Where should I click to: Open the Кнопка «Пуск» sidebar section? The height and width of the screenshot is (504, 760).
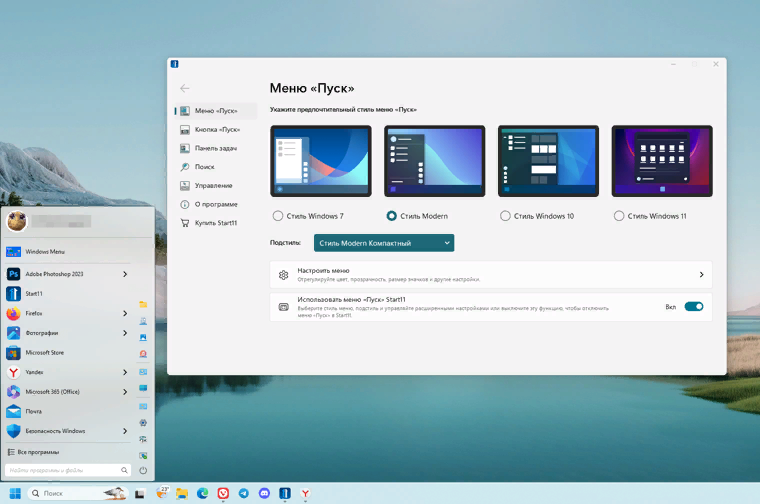pos(216,129)
